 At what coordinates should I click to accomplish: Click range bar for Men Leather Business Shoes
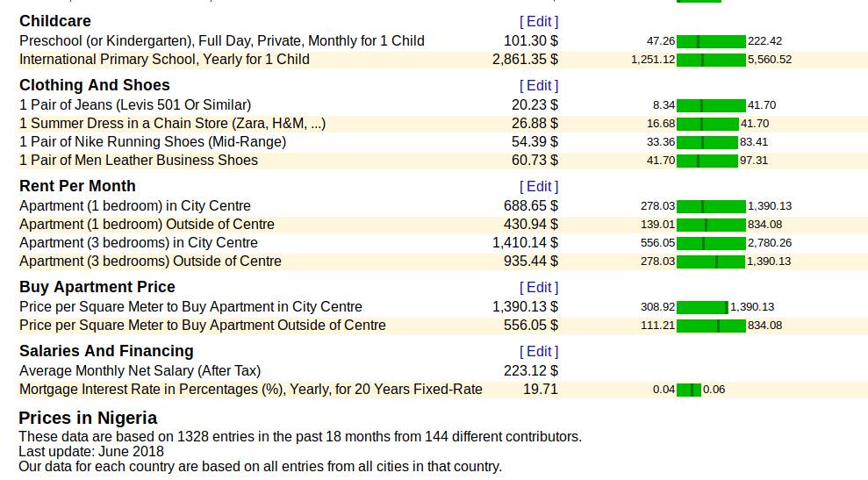coord(707,161)
